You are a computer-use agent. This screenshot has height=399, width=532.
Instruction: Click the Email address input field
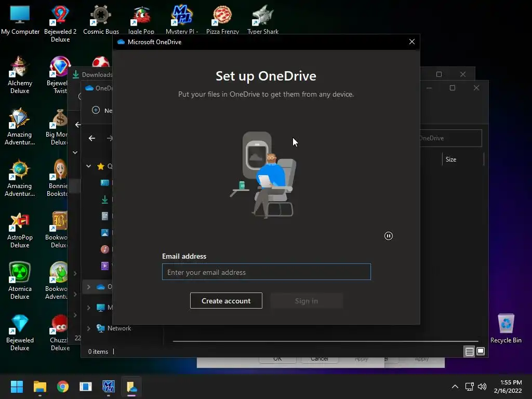[267, 272]
